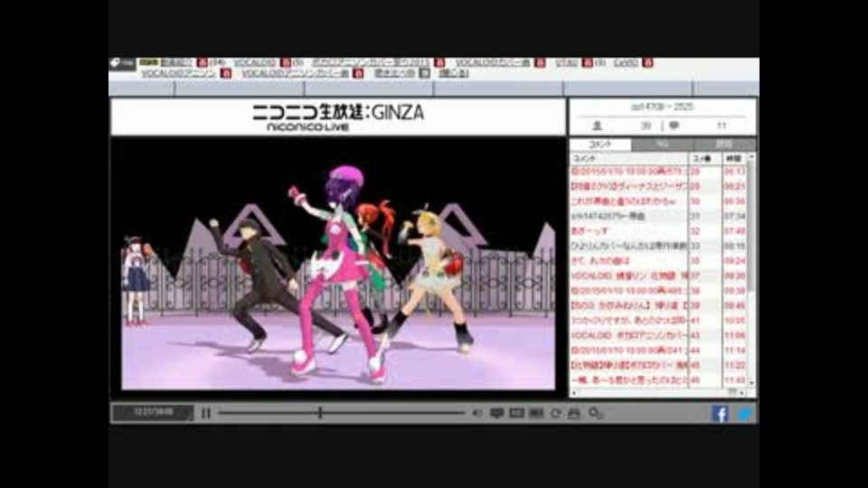Click the comment list vertical scrollbar thumb
Viewport: 868px width, 488px height.
tap(751, 227)
